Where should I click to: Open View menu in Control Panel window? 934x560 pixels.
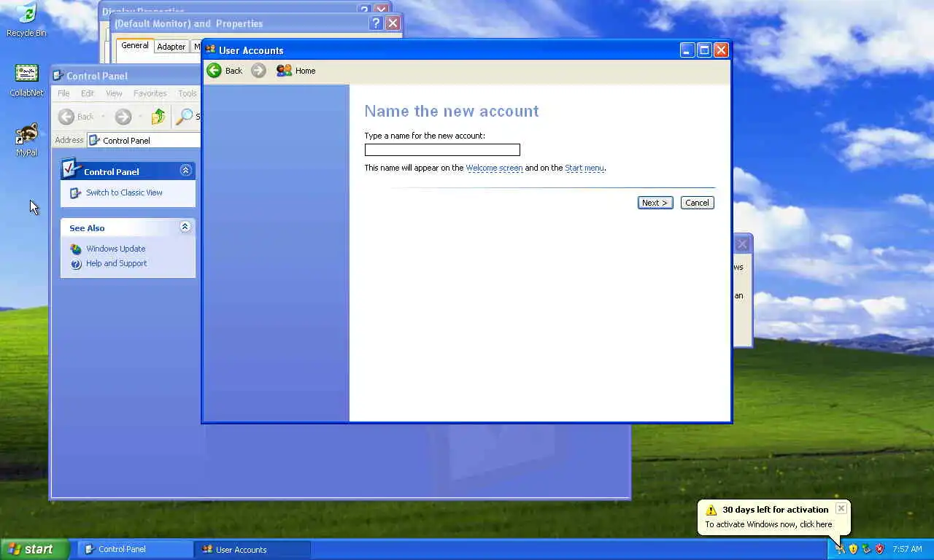click(114, 93)
